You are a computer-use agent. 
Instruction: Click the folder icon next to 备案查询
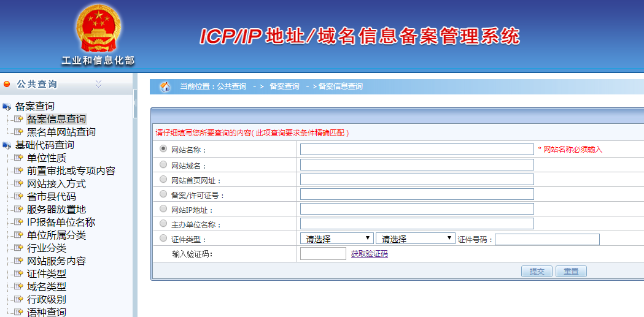(x=7, y=107)
